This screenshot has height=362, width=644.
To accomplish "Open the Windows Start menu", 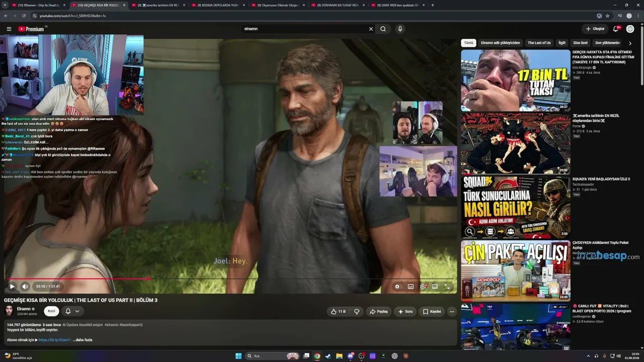I will click(x=238, y=356).
